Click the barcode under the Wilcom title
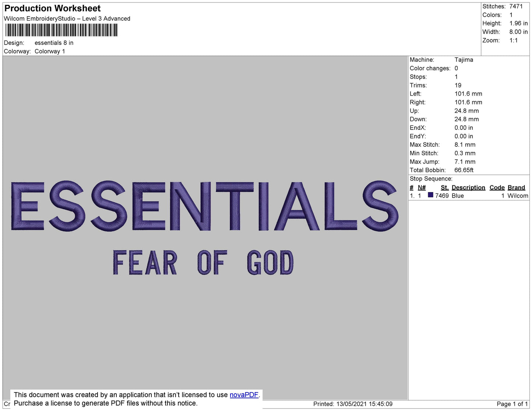Viewport: 532px width, 411px height. point(61,30)
